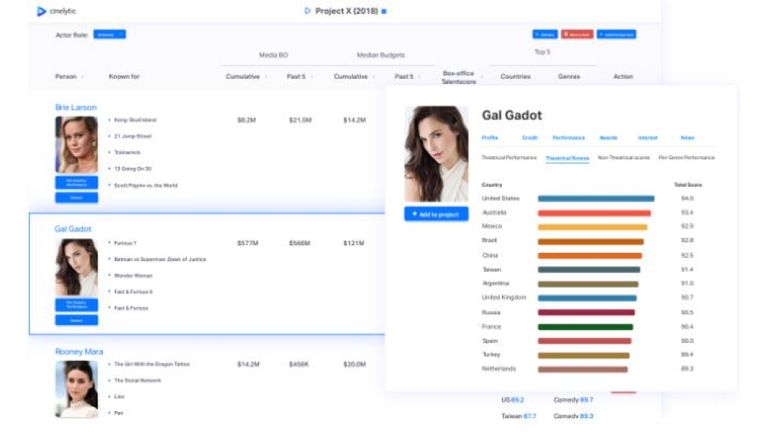
Task: Click the Russia score bar
Action: click(x=586, y=312)
